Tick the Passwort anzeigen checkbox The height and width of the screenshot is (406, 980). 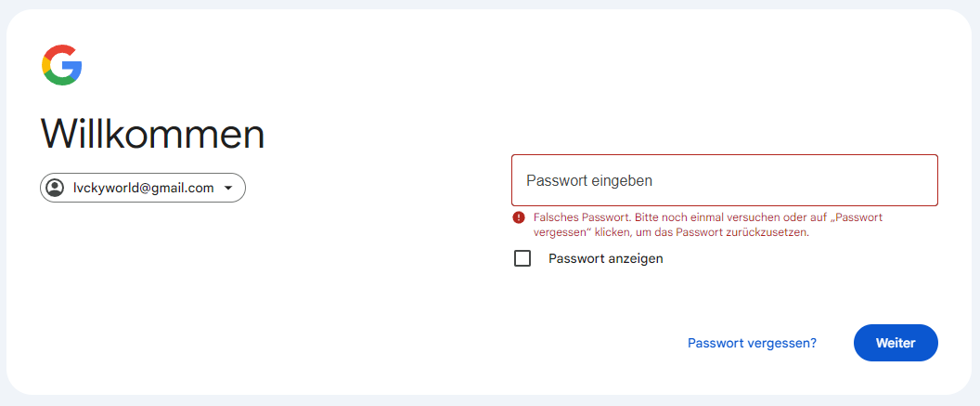tap(522, 258)
